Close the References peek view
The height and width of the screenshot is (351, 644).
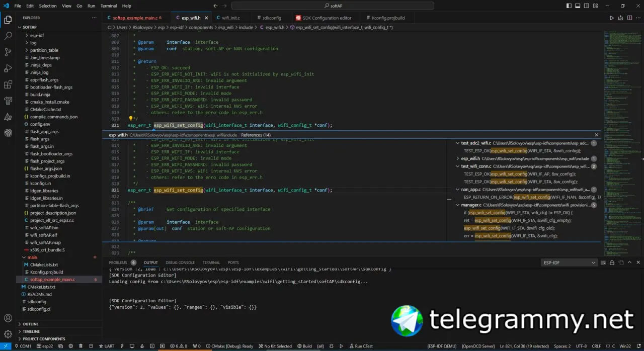pos(597,135)
